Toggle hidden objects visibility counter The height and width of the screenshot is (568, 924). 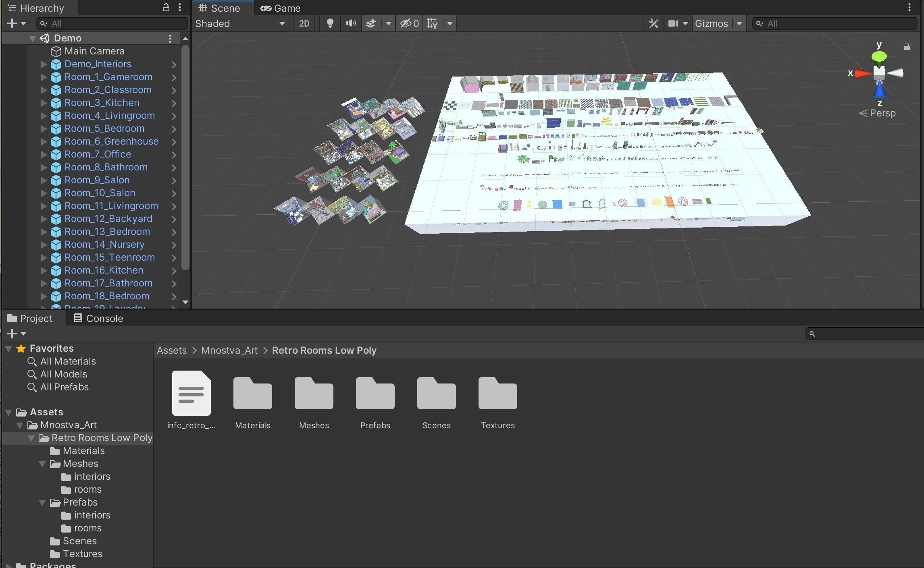coord(409,23)
